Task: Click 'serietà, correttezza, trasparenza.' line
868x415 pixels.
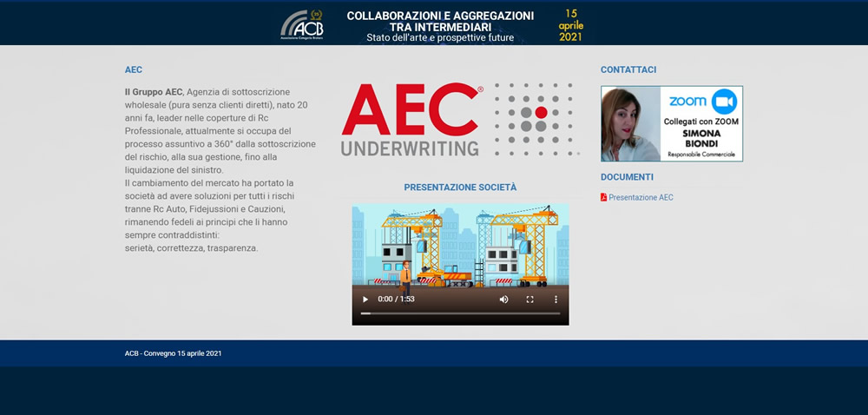Action: pos(192,248)
